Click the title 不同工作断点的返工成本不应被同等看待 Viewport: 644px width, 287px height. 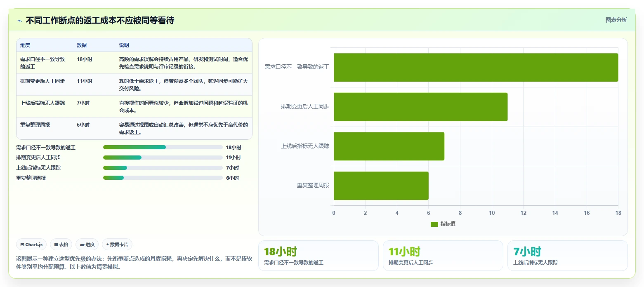[x=100, y=21]
